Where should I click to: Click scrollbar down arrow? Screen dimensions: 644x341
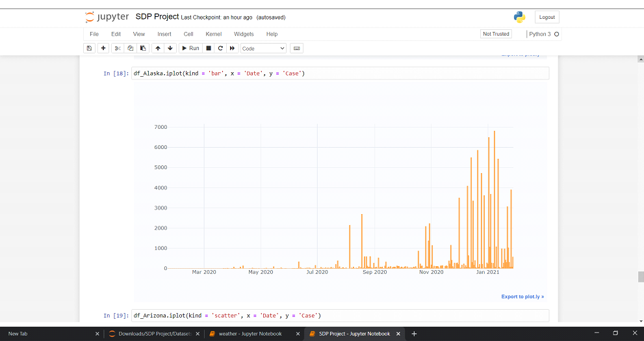[641, 321]
